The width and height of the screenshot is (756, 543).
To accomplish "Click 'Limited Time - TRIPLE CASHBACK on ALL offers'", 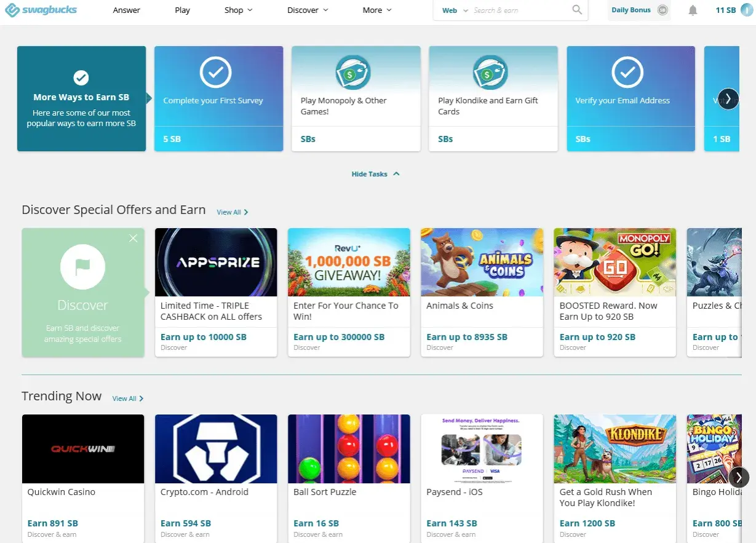I will pyautogui.click(x=211, y=311).
